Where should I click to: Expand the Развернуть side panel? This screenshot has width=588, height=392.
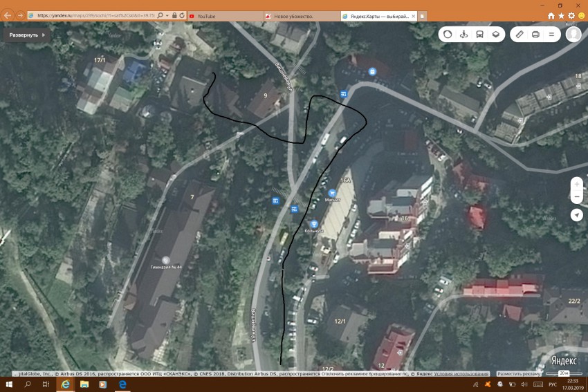(28, 35)
